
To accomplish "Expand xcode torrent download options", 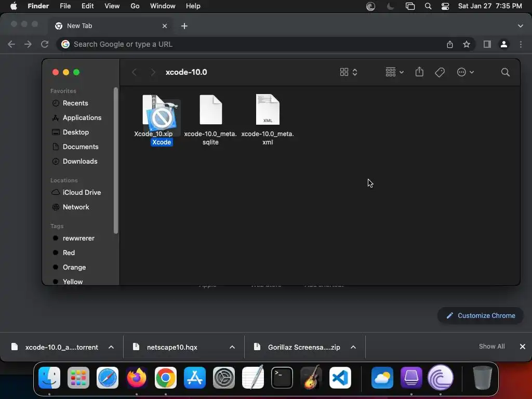I will click(111, 347).
